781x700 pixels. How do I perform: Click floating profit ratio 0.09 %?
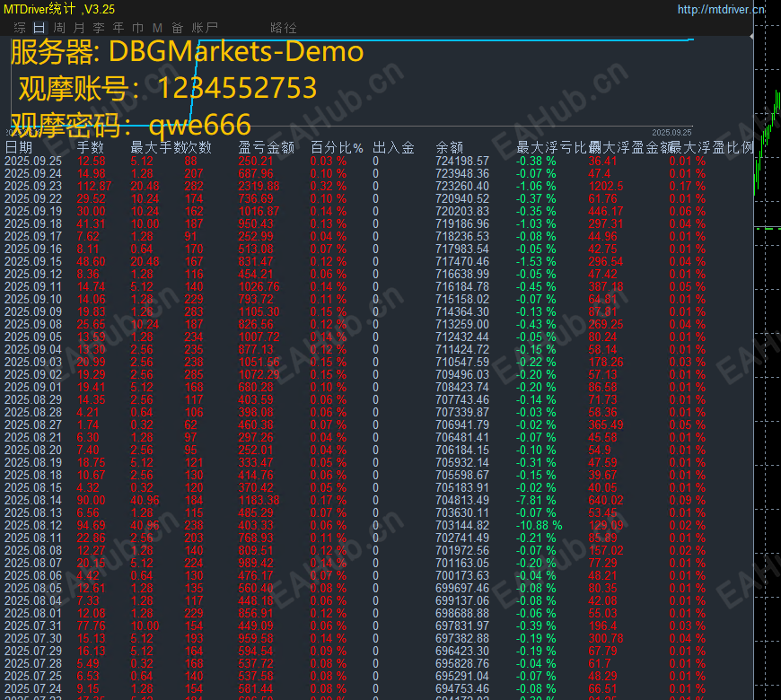(x=688, y=501)
